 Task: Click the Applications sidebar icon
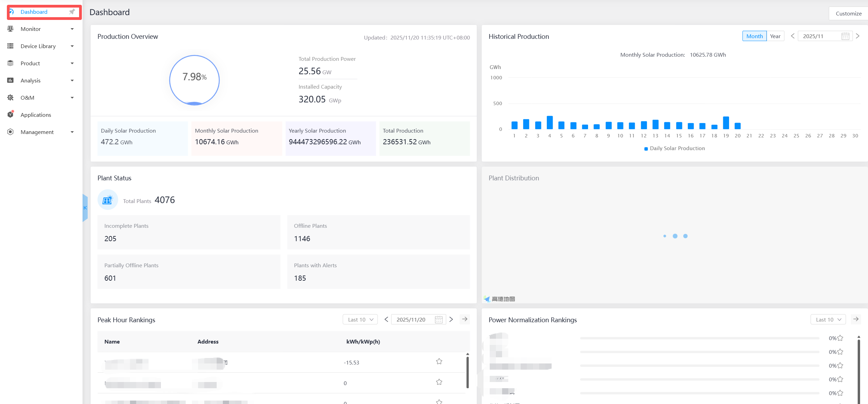tap(11, 114)
